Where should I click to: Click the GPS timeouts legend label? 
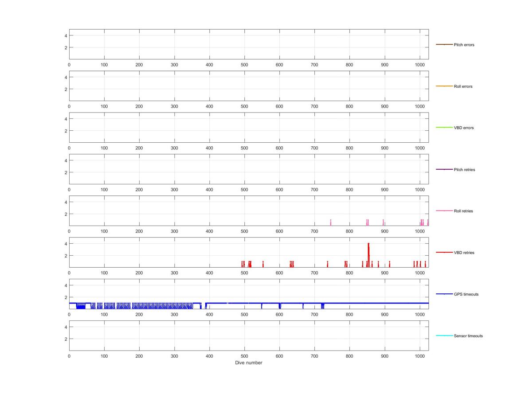[466, 294]
